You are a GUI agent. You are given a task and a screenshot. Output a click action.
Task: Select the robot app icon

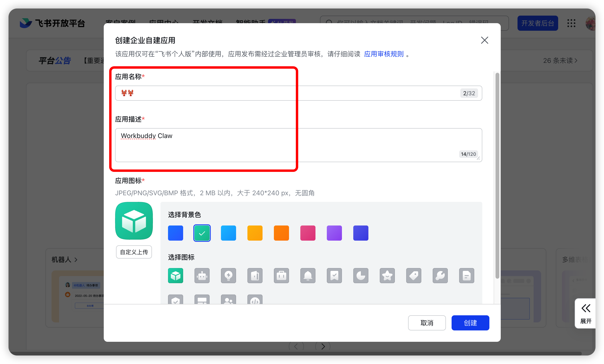[202, 276]
